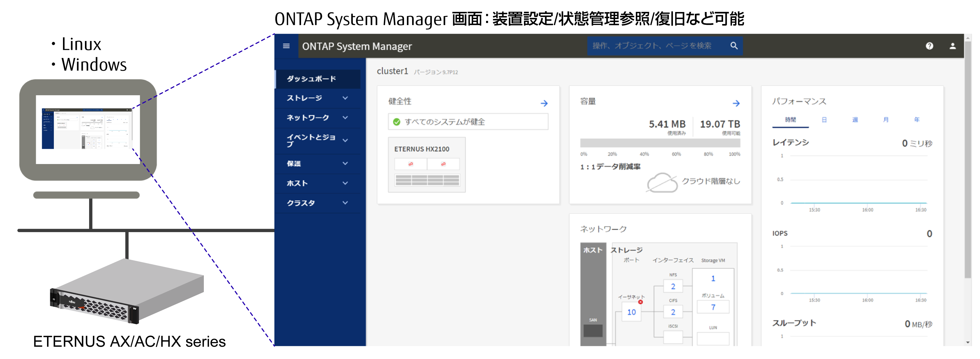The height and width of the screenshot is (359, 980).
Task: Click the レイテンシ chart heading
Action: point(791,143)
